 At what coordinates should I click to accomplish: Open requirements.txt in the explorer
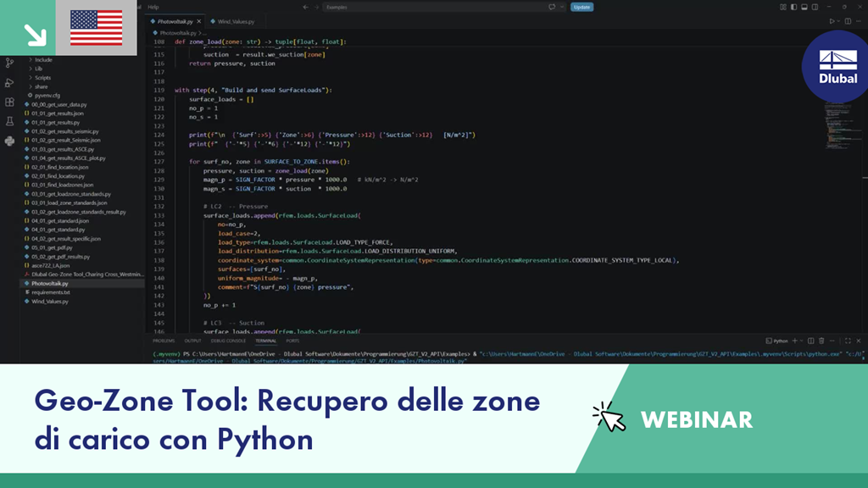pyautogui.click(x=50, y=292)
